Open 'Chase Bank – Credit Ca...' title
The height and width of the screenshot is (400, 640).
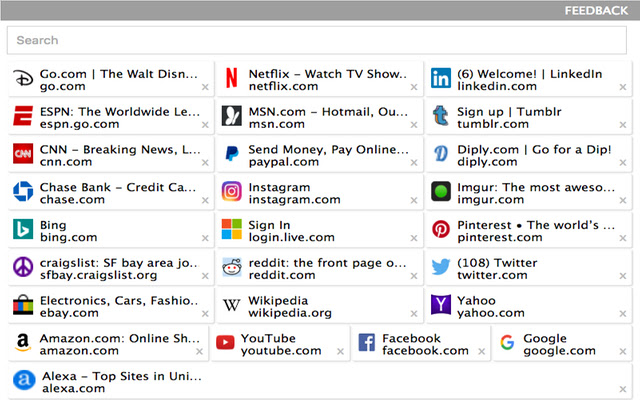[118, 187]
